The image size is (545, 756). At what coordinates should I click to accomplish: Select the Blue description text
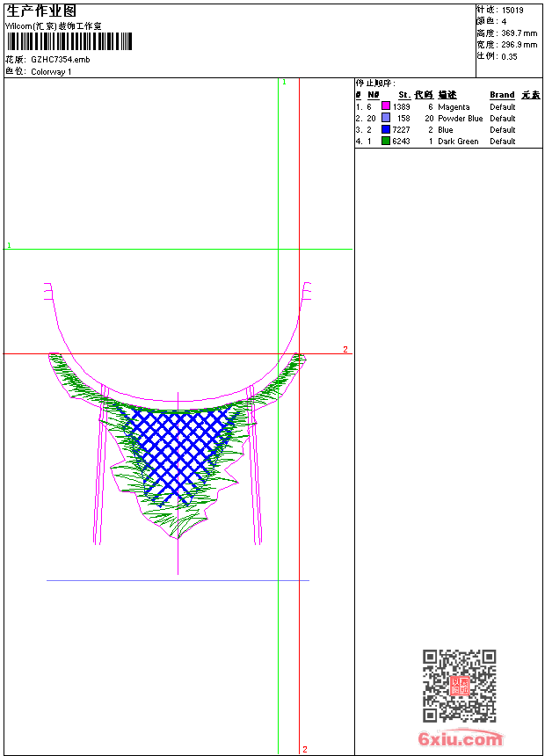(x=445, y=130)
